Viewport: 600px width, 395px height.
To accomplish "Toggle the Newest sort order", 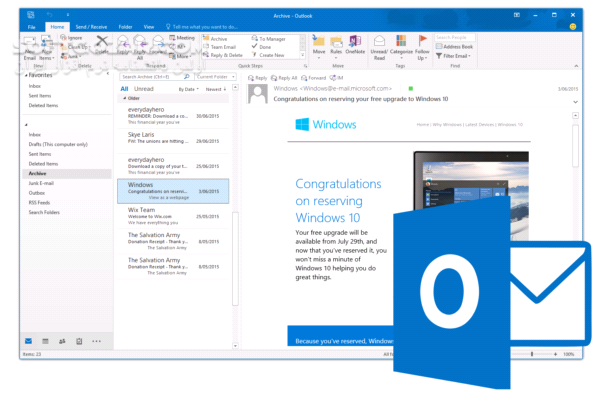I will click(x=216, y=89).
